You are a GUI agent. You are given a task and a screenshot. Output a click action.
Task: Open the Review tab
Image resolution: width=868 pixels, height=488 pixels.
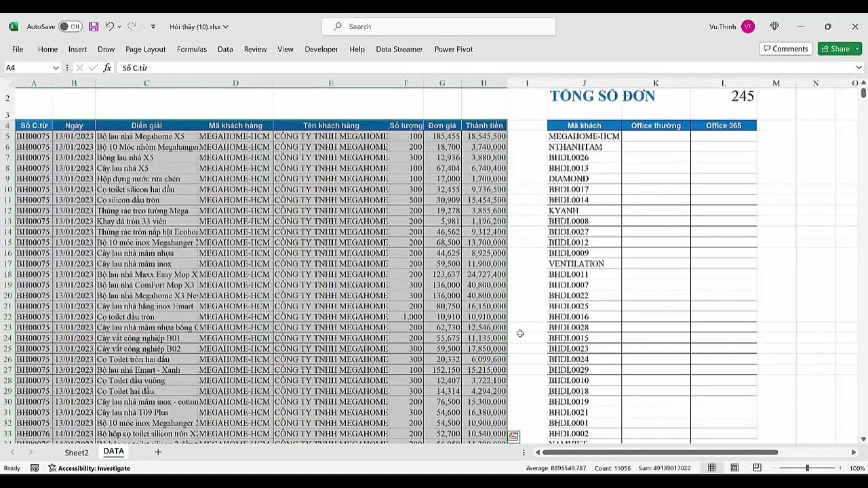pyautogui.click(x=255, y=49)
